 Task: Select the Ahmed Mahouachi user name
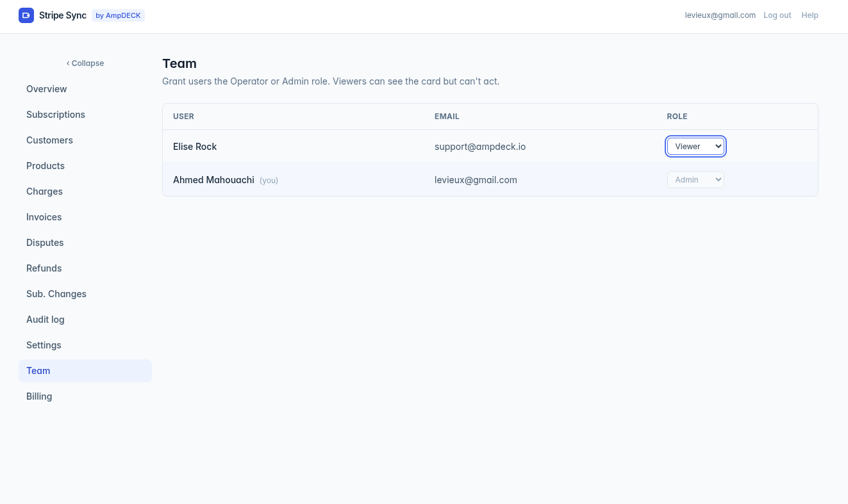tap(213, 180)
